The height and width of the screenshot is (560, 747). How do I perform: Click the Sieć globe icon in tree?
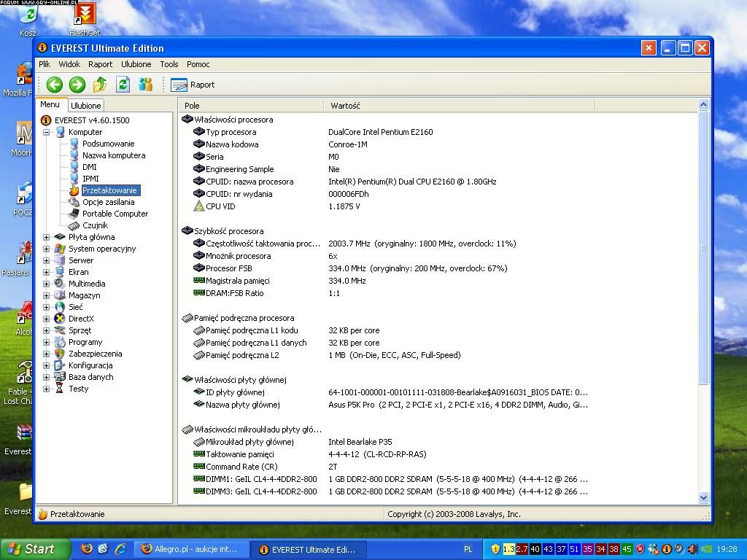tap(60, 307)
